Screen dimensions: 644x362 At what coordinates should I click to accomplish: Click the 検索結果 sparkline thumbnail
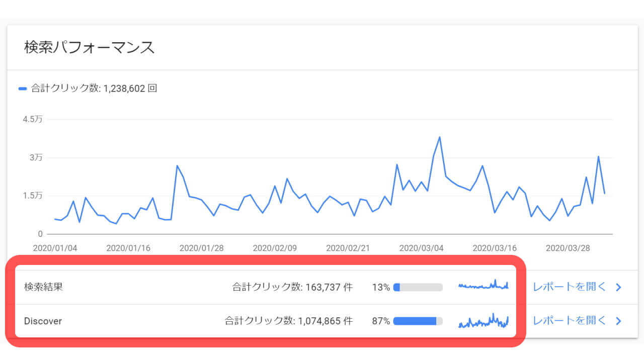[483, 286]
